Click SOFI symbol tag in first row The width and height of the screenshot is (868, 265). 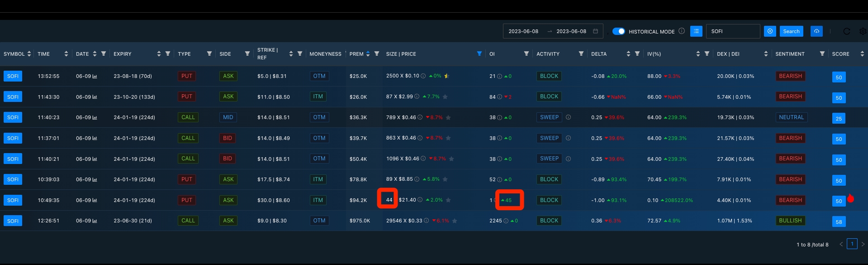coord(13,76)
